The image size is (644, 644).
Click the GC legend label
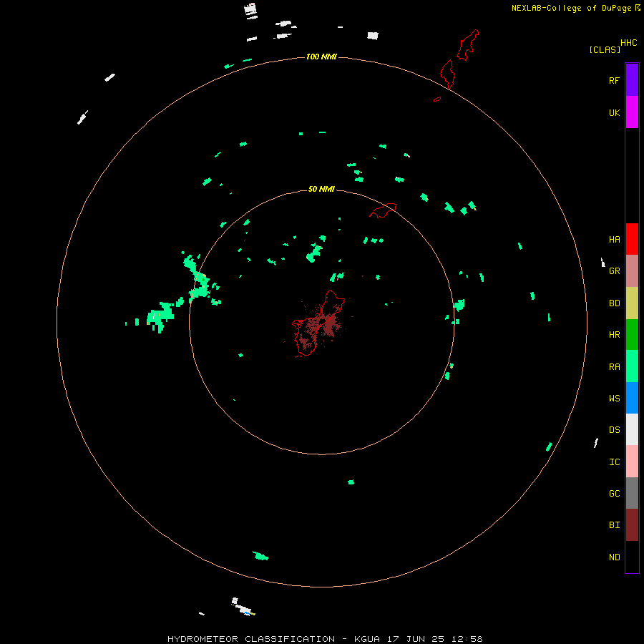[x=614, y=494]
